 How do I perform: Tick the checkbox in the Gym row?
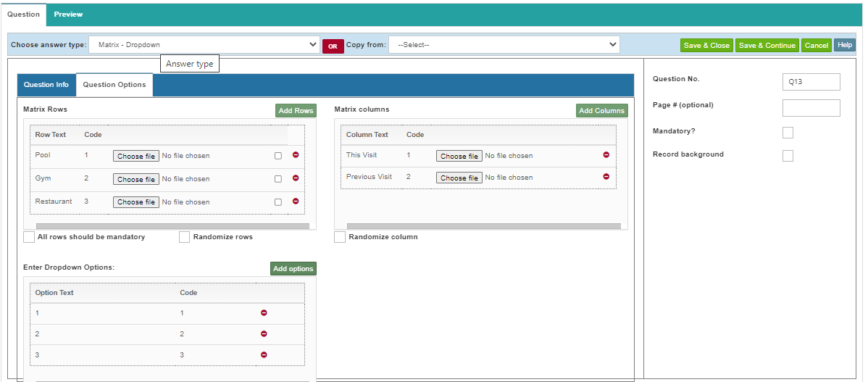coord(278,179)
